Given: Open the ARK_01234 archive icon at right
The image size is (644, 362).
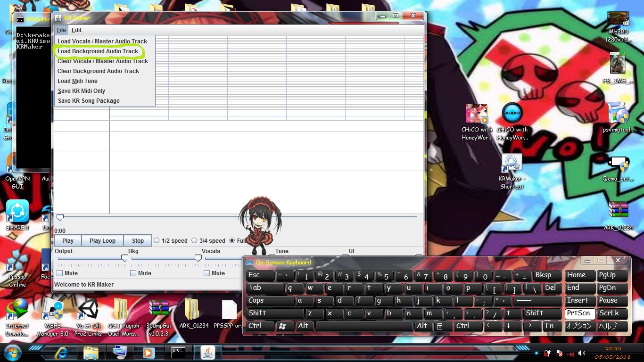Looking at the screenshot, I should [618, 216].
